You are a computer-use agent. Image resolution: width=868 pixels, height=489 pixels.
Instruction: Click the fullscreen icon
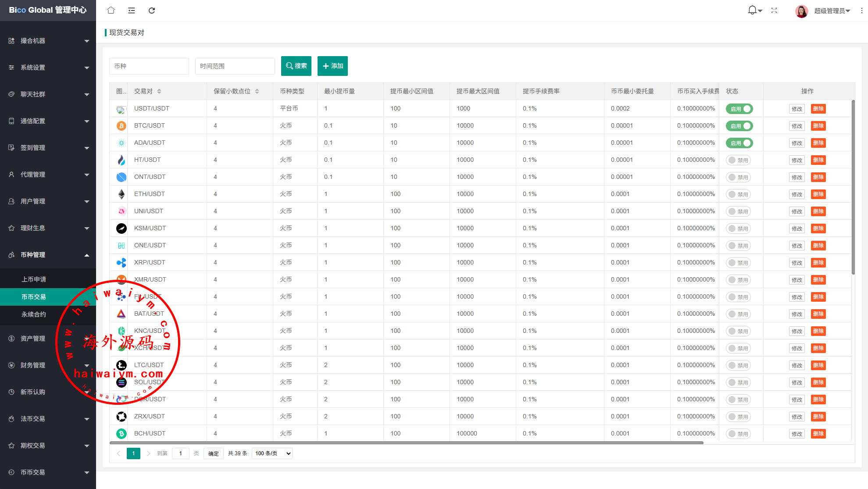click(x=774, y=10)
